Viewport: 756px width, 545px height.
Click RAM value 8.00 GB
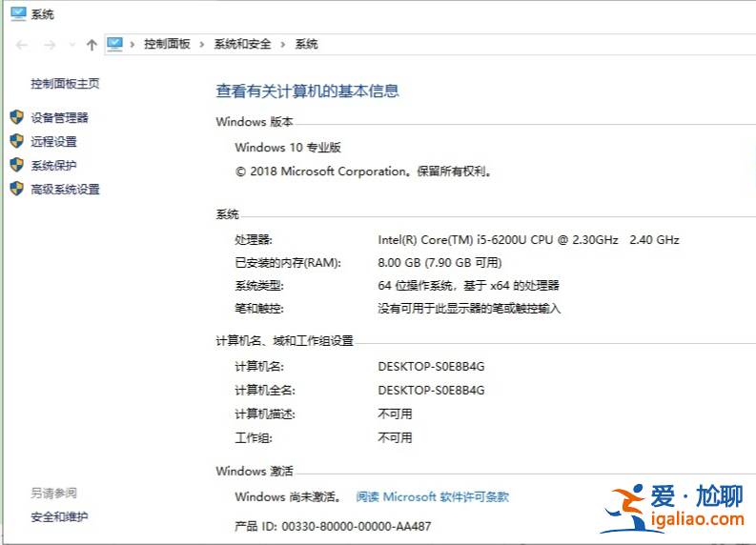pyautogui.click(x=439, y=263)
